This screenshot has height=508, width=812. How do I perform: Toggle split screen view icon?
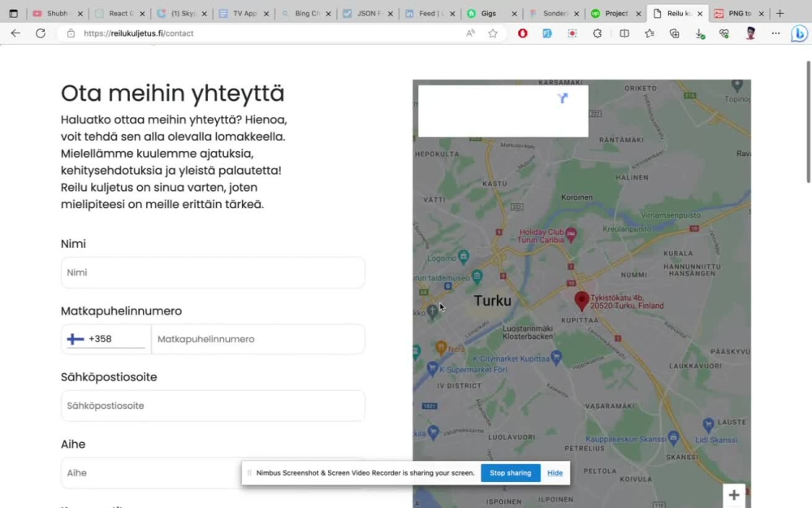coord(624,33)
